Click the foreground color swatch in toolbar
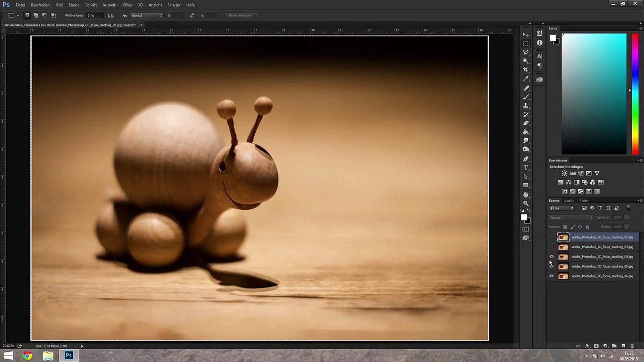 coord(524,217)
